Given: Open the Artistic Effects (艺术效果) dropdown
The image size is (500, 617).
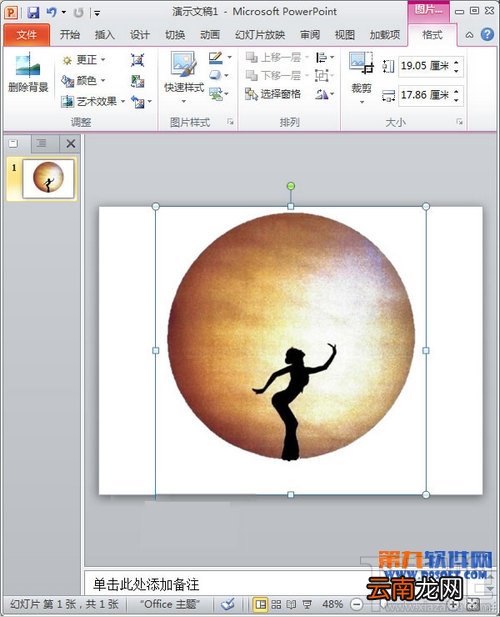Looking at the screenshot, I should 93,102.
